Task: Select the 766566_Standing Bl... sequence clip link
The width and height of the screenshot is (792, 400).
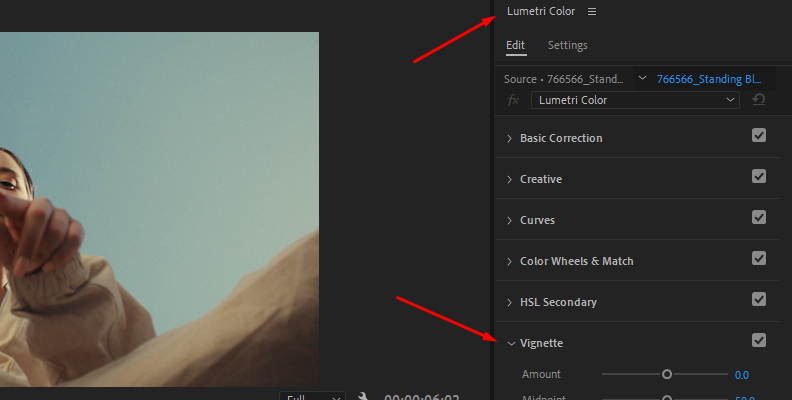Action: click(x=708, y=79)
